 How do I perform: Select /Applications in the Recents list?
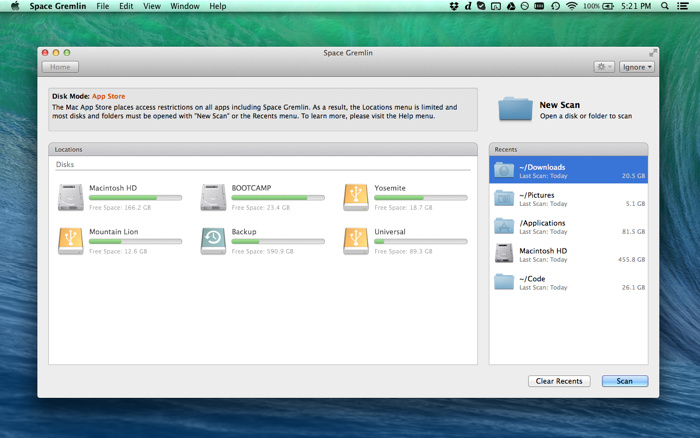tap(568, 226)
